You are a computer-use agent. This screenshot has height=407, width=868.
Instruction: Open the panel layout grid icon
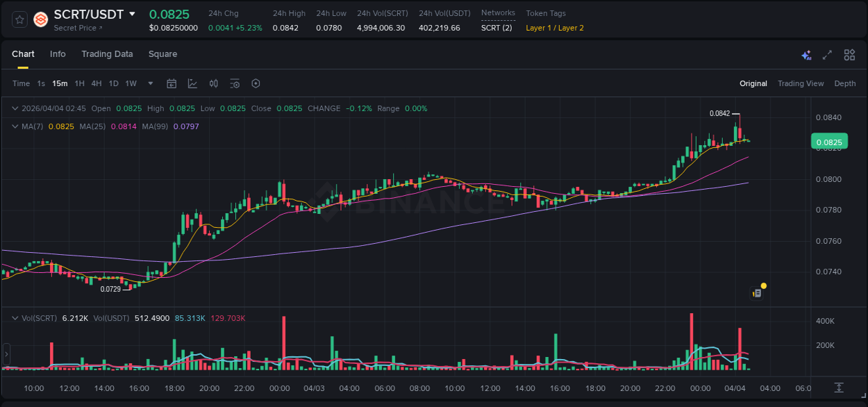point(849,54)
